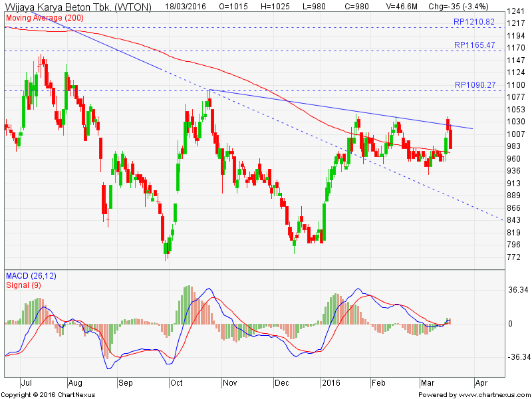Click the Aug month label on the time axis
Viewport: 532px width, 399px height.
point(75,383)
